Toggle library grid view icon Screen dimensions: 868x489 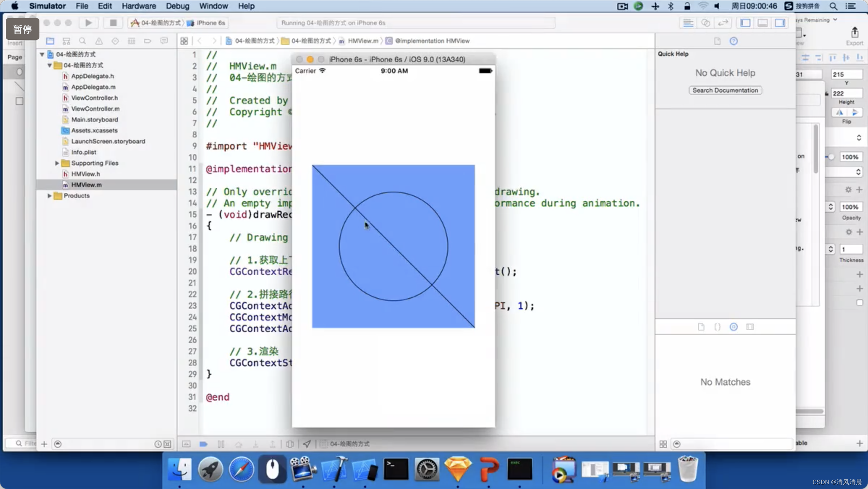(663, 444)
